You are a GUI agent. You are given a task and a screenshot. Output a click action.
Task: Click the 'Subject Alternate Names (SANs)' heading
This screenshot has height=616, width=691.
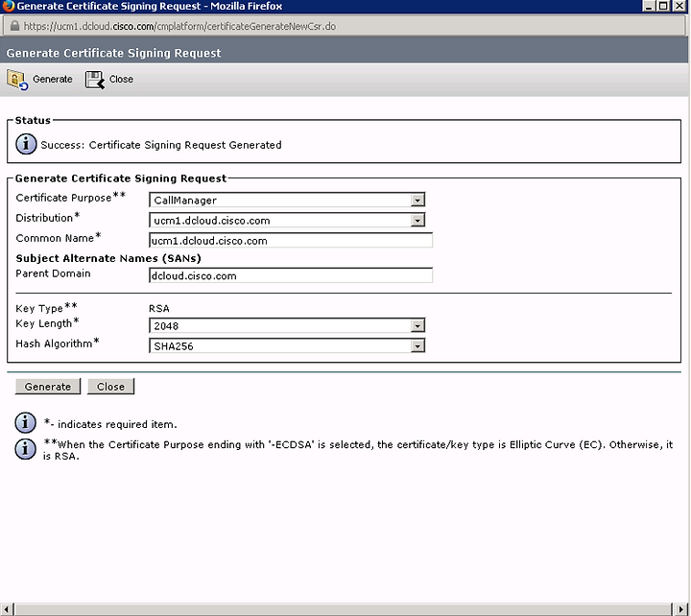click(x=108, y=258)
